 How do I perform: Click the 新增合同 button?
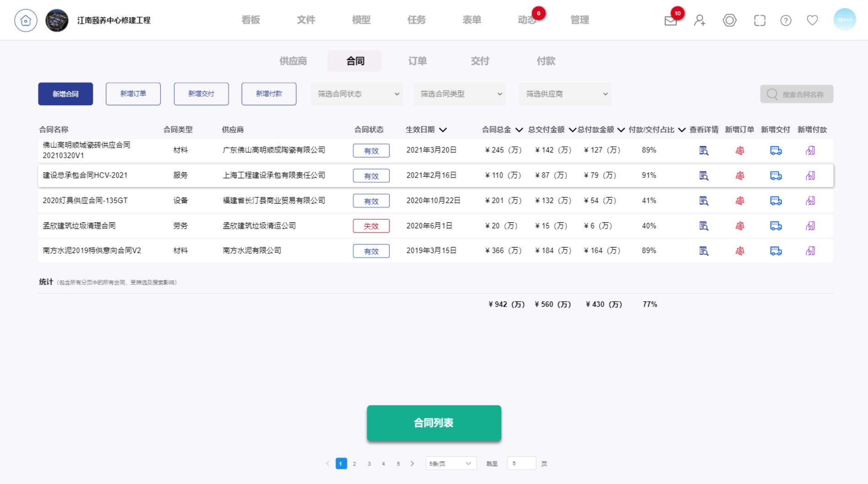[x=65, y=94]
